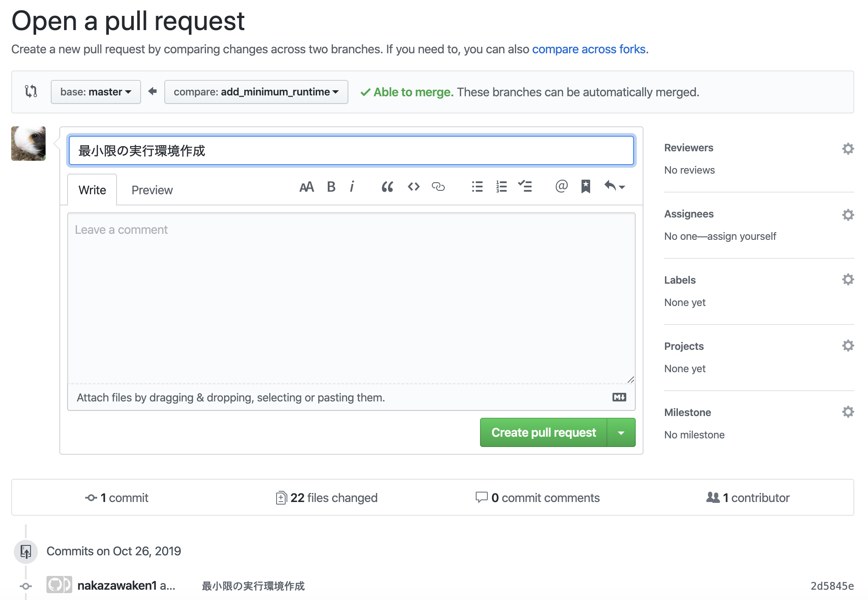Screen dimensions: 868x600
Task: Add an unordered list icon
Action: click(477, 187)
